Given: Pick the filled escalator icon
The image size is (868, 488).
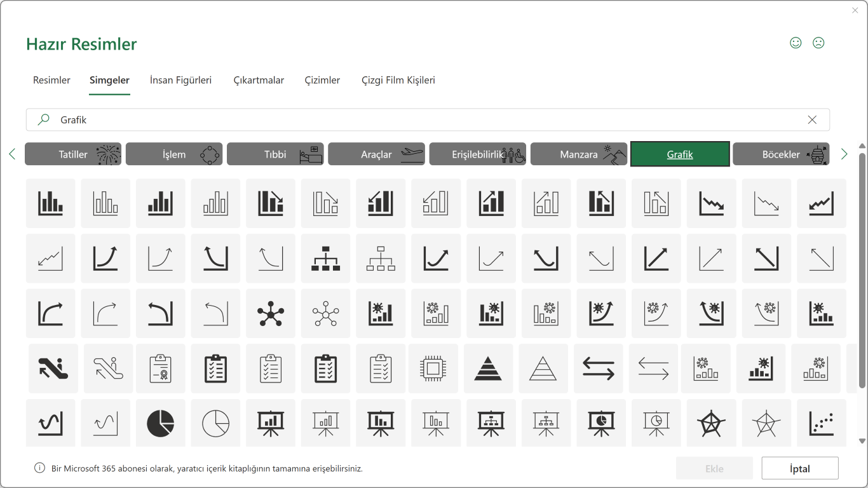Looking at the screenshot, I should (x=53, y=369).
